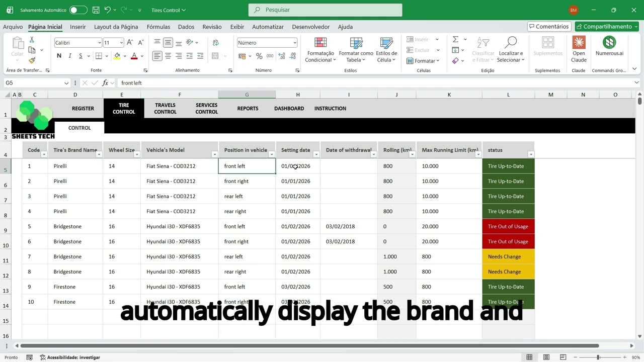Click the undo arrow in title bar
Screen dimensions: 644x362
click(107, 10)
